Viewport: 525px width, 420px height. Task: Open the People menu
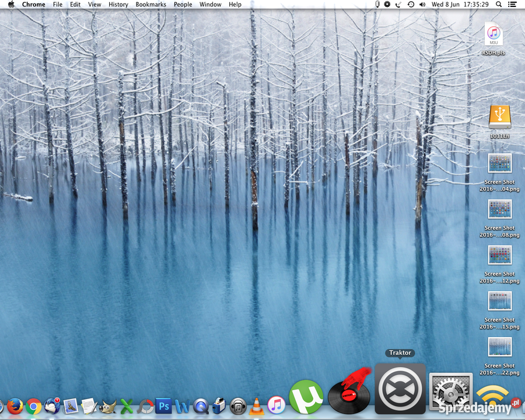tap(183, 5)
